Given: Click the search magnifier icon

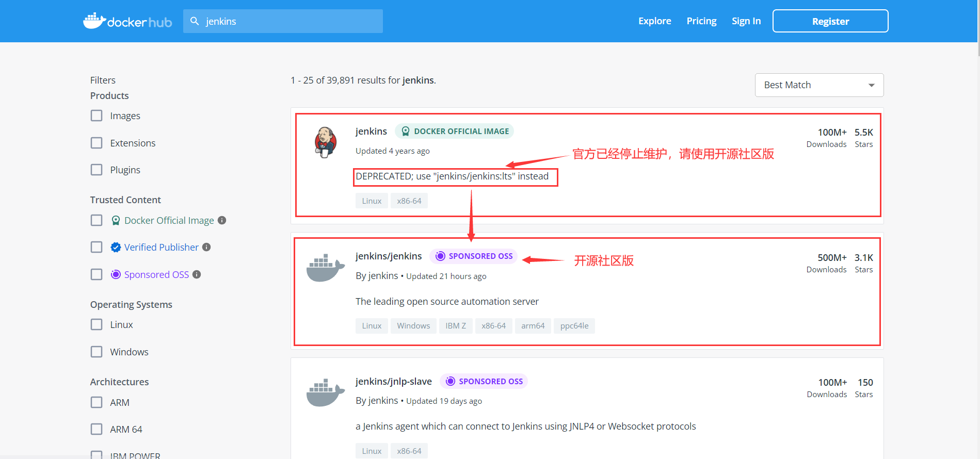Looking at the screenshot, I should [x=195, y=21].
